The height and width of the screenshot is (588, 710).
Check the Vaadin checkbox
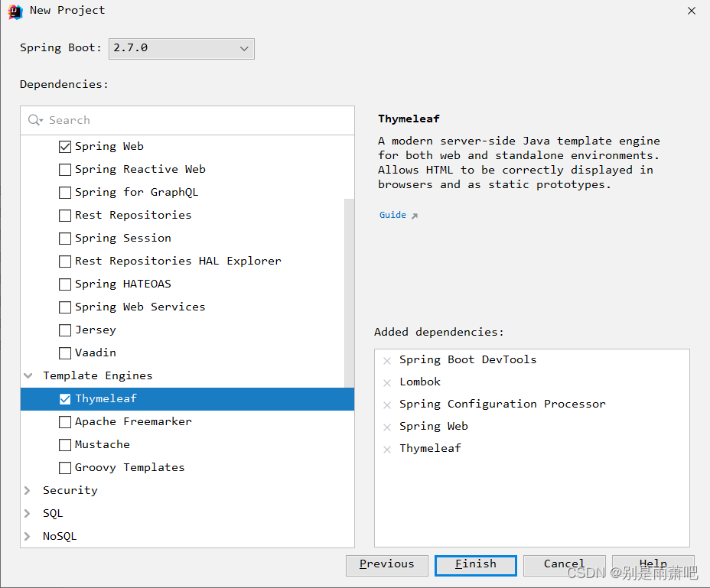tap(65, 353)
